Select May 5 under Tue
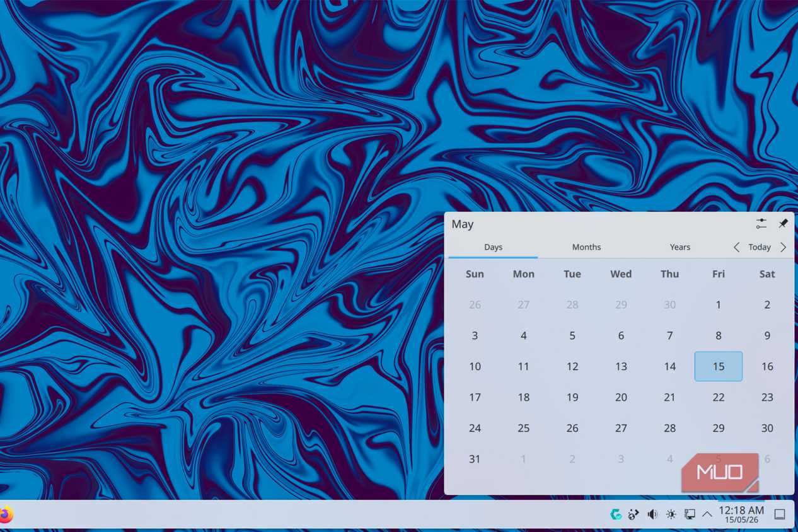 (572, 335)
